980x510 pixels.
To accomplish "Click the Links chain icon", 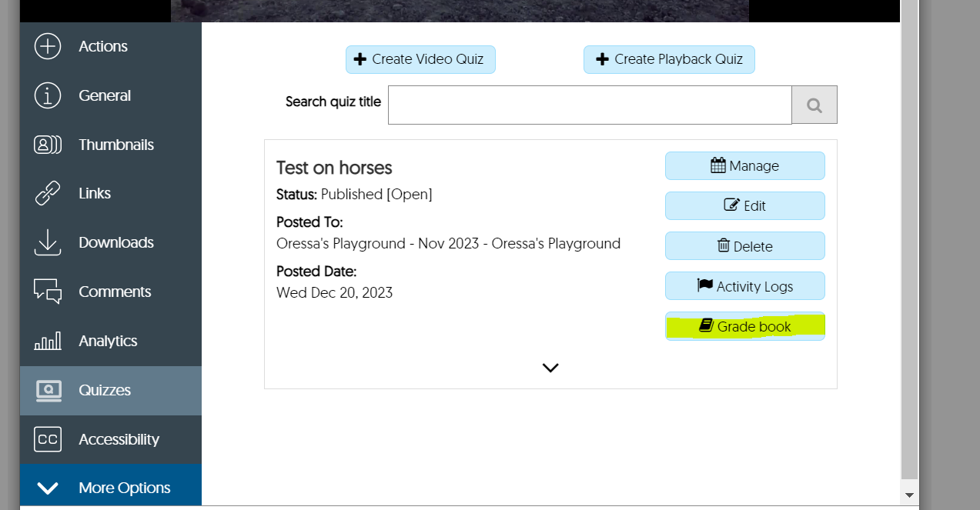I will click(x=48, y=193).
